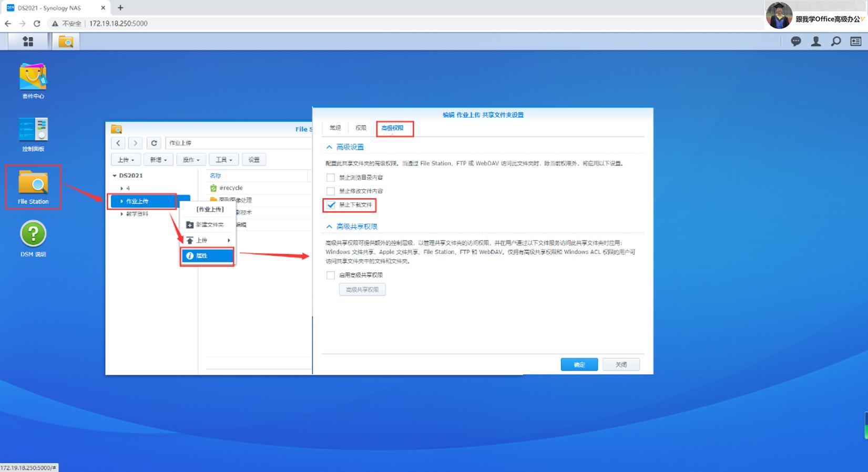Click the 确定 button

[x=579, y=365]
